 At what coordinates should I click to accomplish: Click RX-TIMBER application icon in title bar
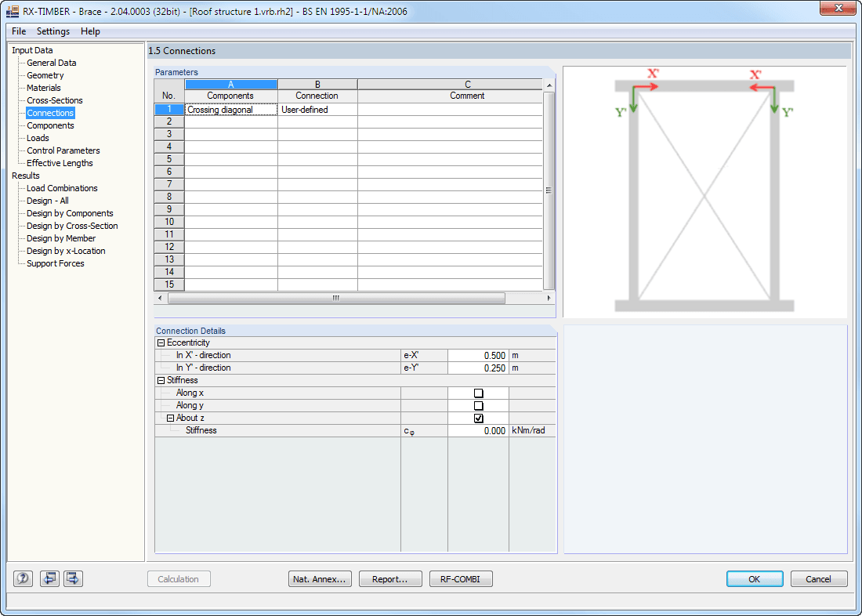coord(12,11)
